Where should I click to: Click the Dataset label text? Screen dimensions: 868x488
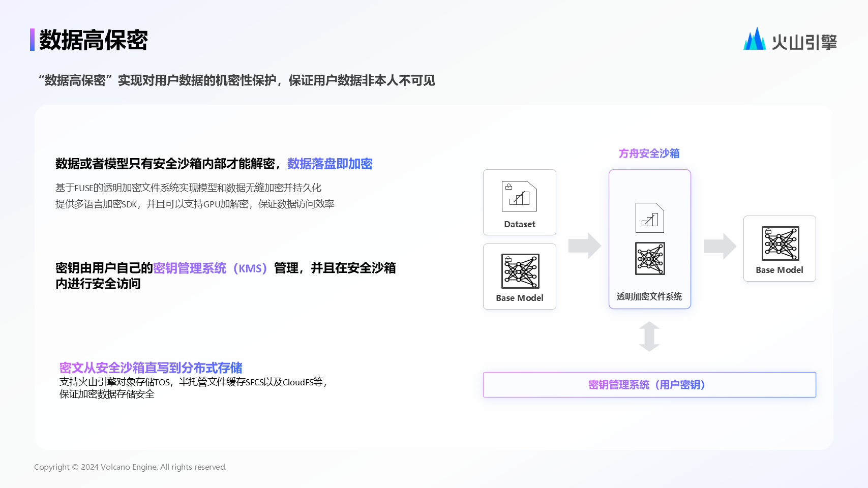click(520, 224)
